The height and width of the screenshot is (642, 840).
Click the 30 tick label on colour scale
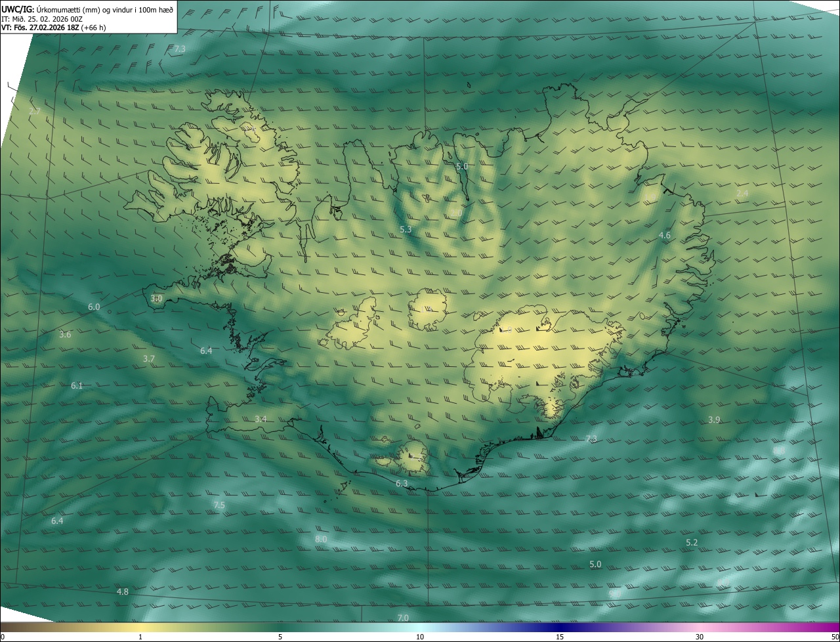pos(700,637)
